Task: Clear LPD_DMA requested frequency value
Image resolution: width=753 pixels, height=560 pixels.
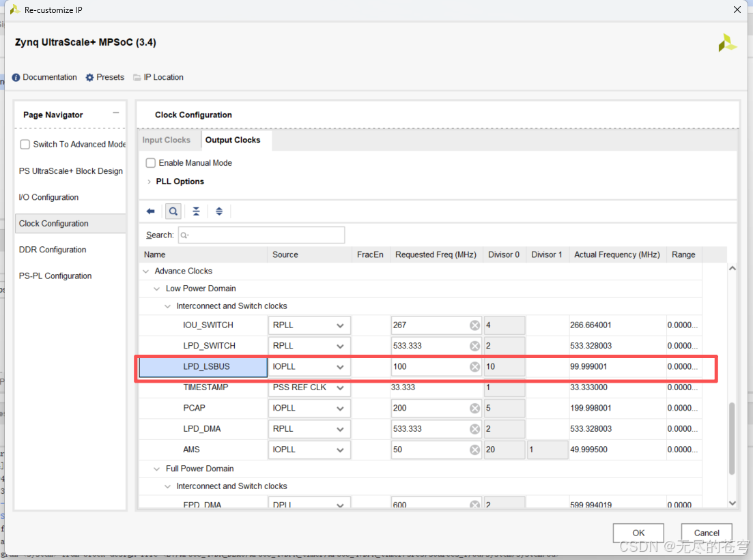Action: coord(474,429)
